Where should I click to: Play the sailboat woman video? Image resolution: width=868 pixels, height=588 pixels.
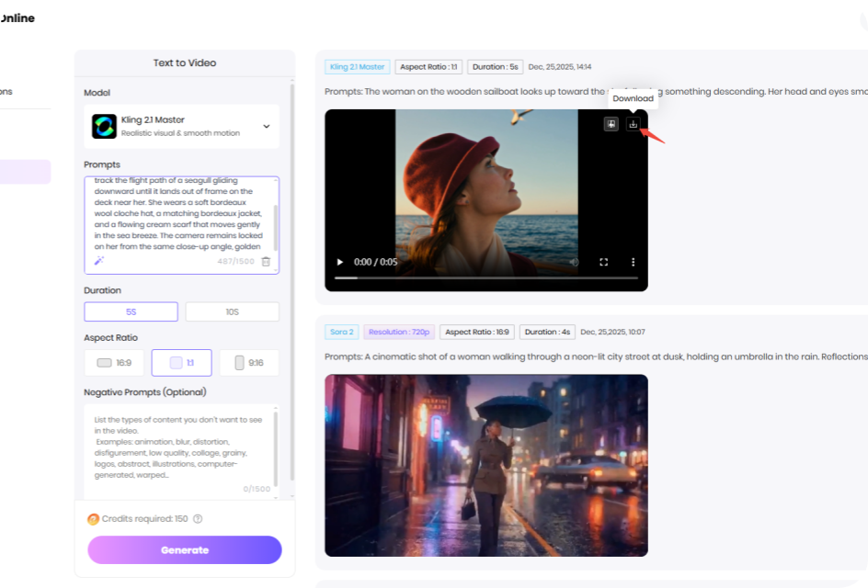pos(339,262)
